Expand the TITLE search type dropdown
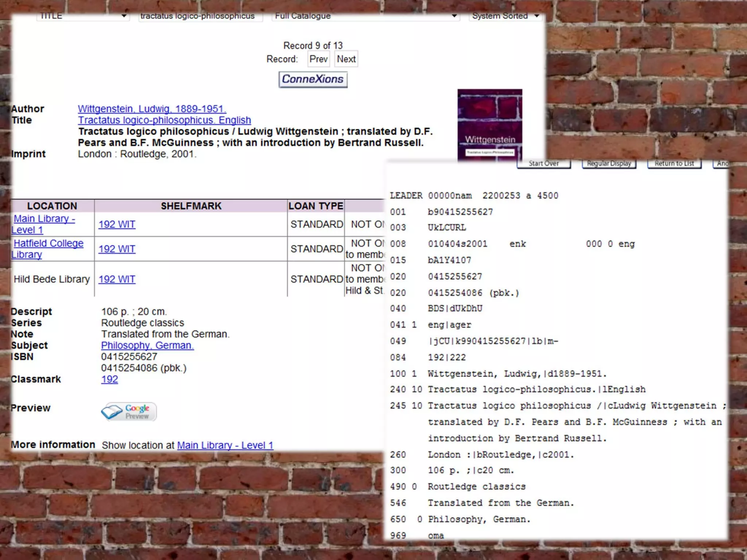The width and height of the screenshot is (747, 560). pos(83,16)
